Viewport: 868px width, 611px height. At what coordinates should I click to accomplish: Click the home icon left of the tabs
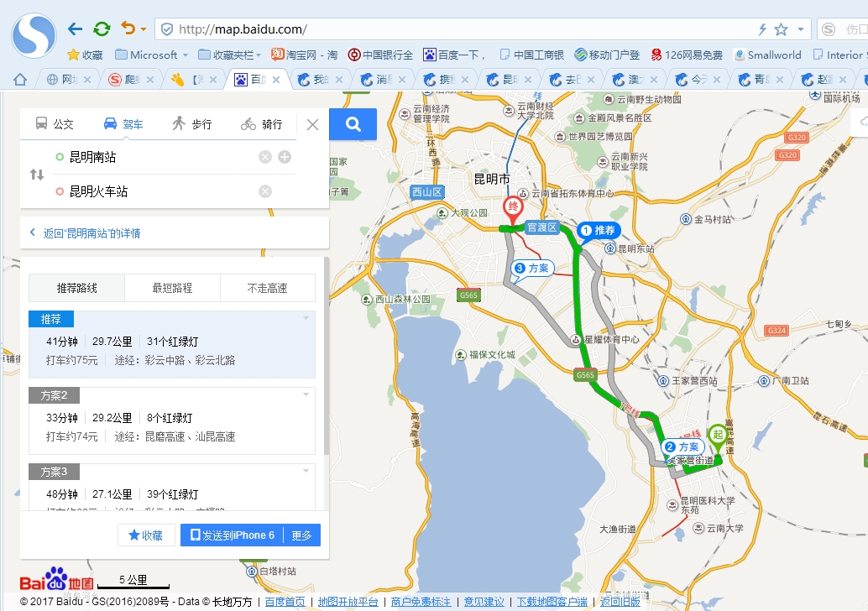(x=20, y=80)
